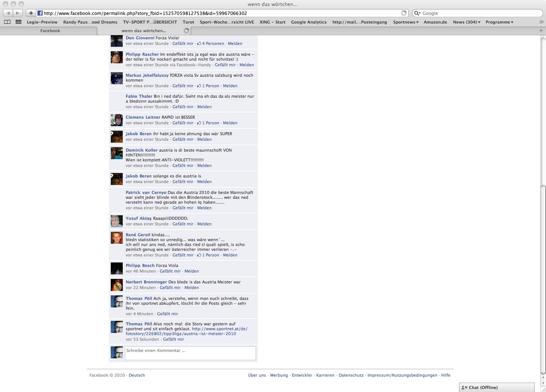The height and width of the screenshot is (392, 546).
Task: Open Yusuf Aktaş's profile picture
Action: [117, 221]
